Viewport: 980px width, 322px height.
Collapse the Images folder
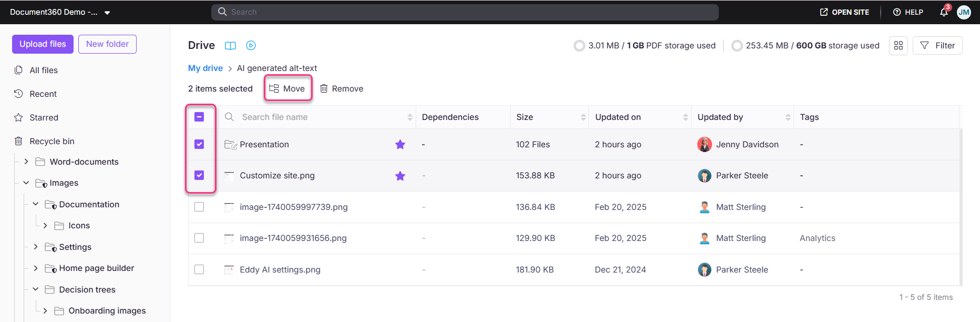[26, 183]
